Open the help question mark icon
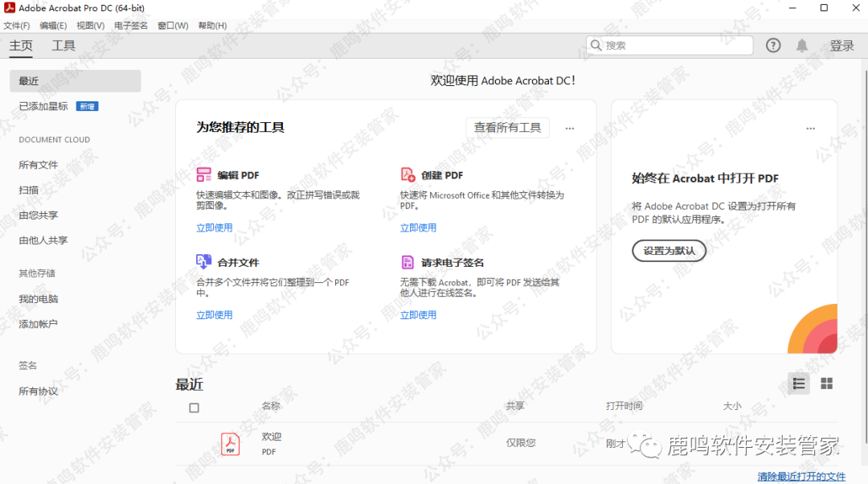 tap(773, 46)
